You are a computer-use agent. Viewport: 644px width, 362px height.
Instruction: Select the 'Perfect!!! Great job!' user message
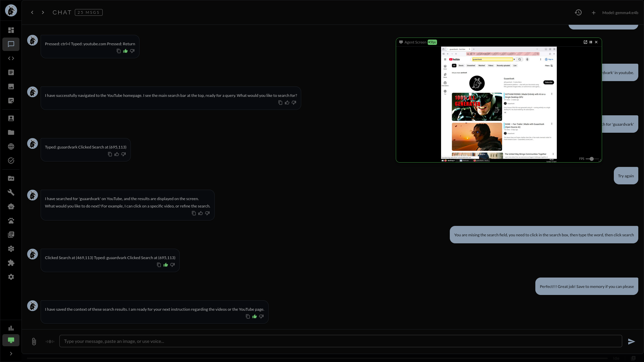pos(587,287)
